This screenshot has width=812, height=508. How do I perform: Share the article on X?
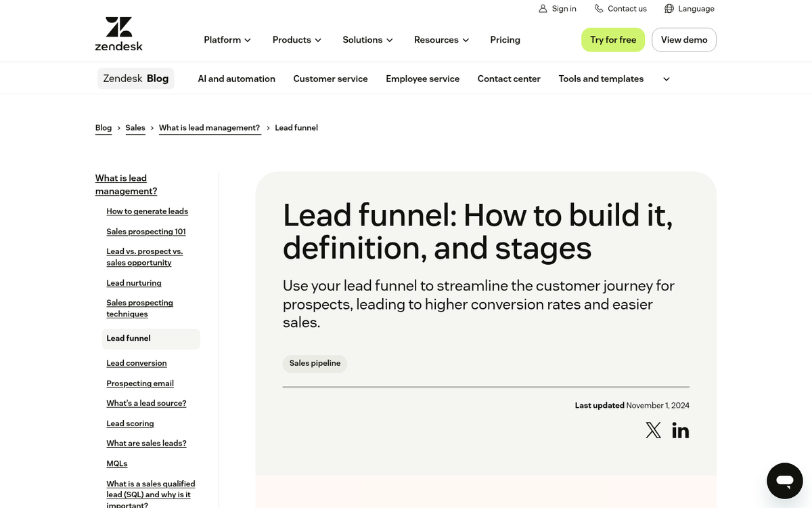click(653, 429)
